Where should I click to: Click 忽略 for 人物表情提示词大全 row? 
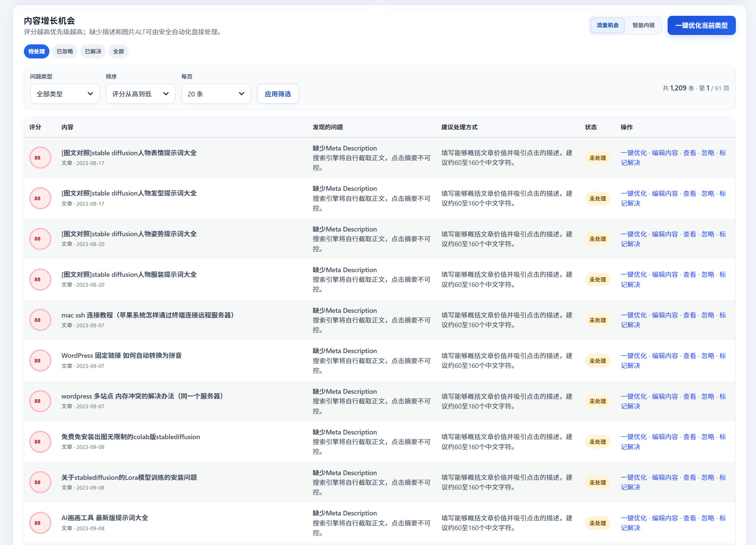(x=708, y=153)
